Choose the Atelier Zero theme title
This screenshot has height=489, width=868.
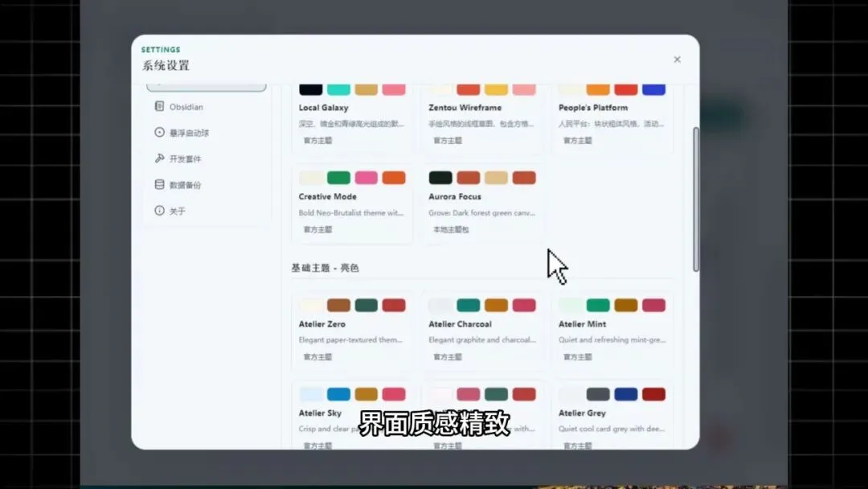click(x=321, y=324)
